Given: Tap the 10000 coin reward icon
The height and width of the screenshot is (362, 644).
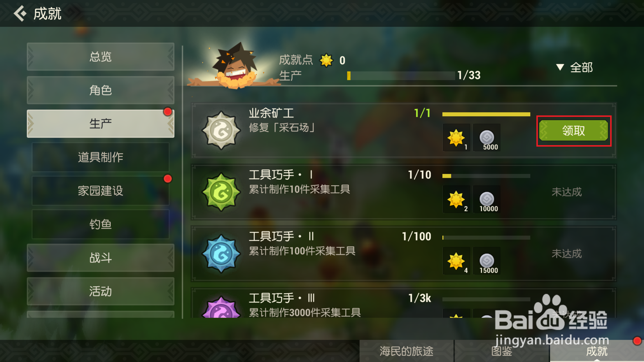Looking at the screenshot, I should (487, 199).
